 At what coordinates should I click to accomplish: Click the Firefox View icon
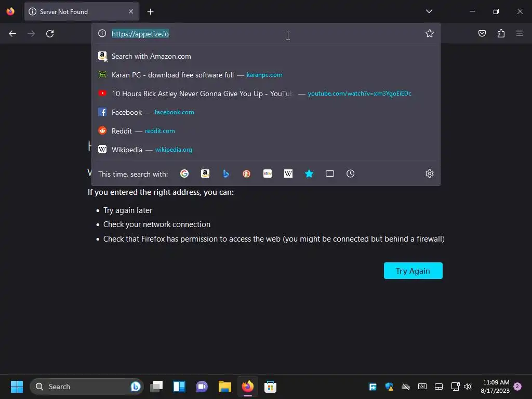10,11
